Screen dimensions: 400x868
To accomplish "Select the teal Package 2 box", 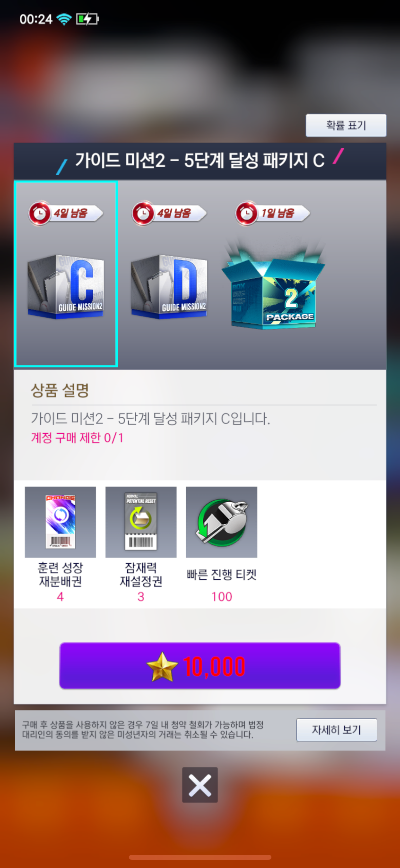I will tap(273, 285).
